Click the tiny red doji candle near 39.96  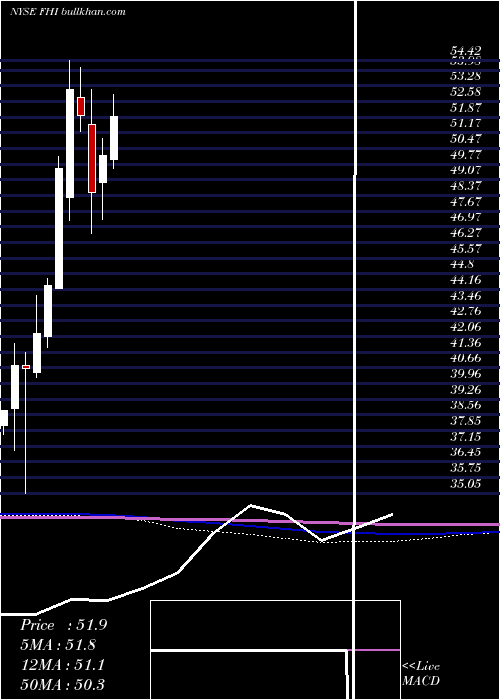[x=26, y=367]
